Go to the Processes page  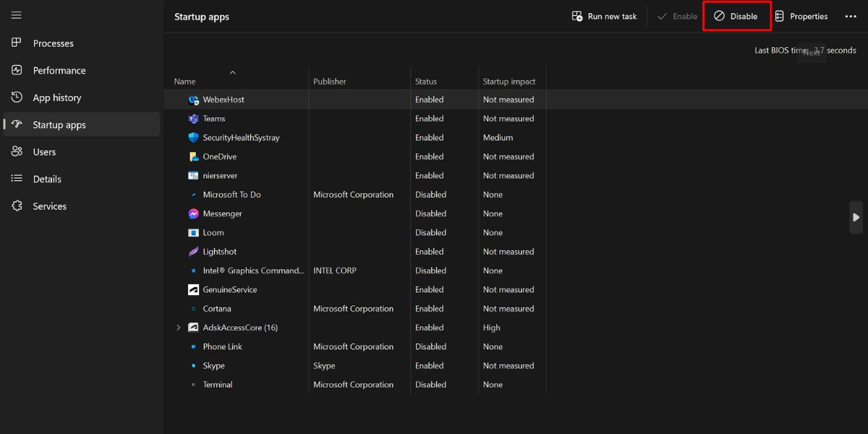click(x=54, y=43)
